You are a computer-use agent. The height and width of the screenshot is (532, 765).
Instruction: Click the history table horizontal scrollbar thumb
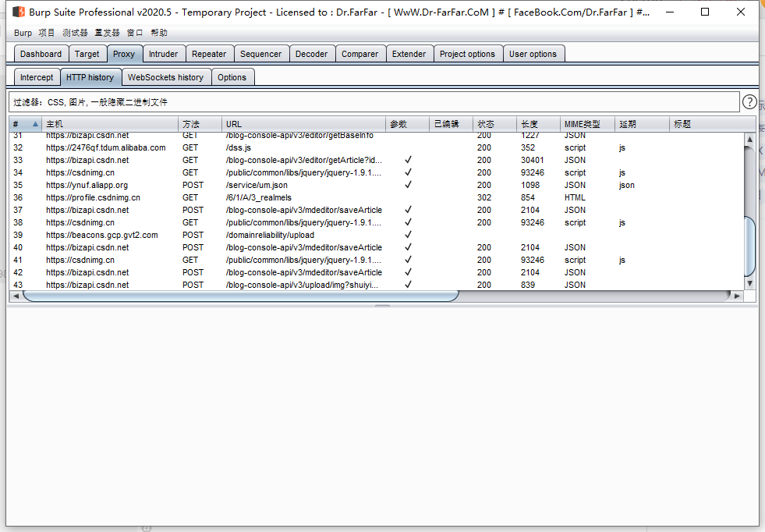point(240,296)
